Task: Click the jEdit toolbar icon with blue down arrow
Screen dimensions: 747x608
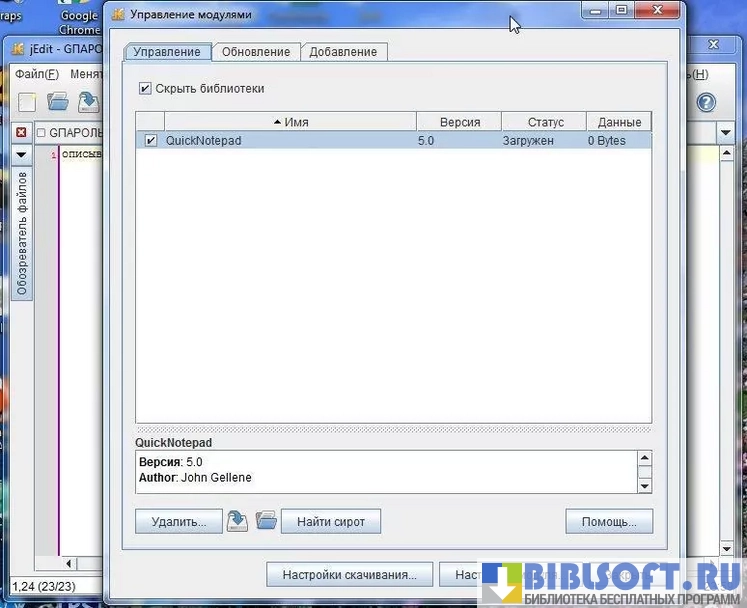Action: 88,102
